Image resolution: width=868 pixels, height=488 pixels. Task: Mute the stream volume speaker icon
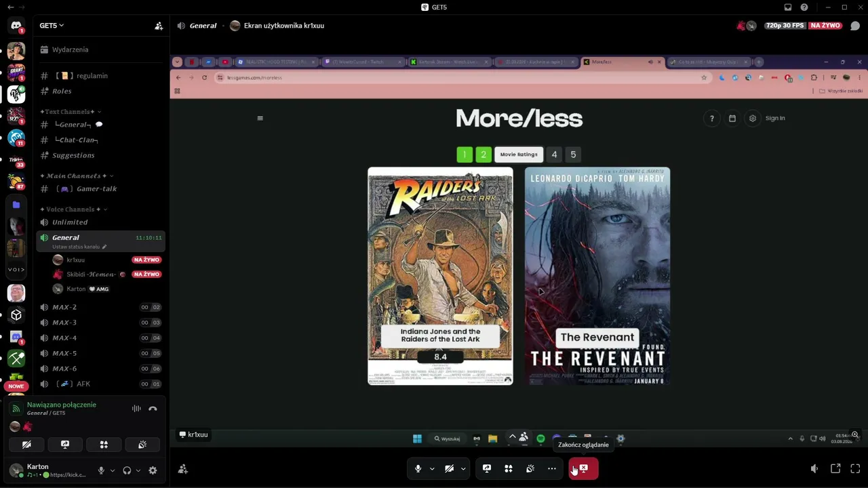(x=814, y=468)
